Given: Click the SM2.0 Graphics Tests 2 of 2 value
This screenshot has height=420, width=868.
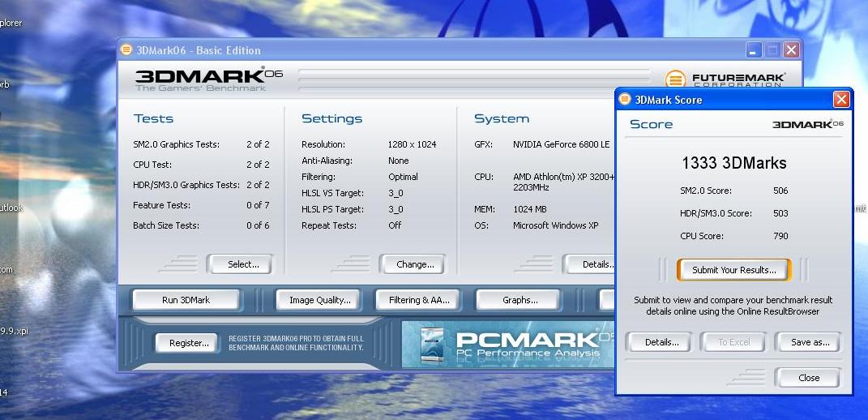Looking at the screenshot, I should pos(258,144).
